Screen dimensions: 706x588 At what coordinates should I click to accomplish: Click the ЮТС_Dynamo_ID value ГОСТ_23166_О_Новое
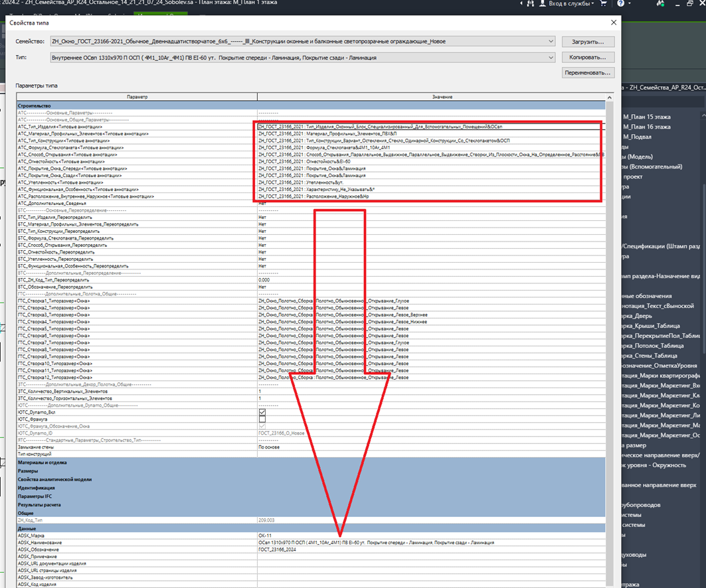point(431,433)
